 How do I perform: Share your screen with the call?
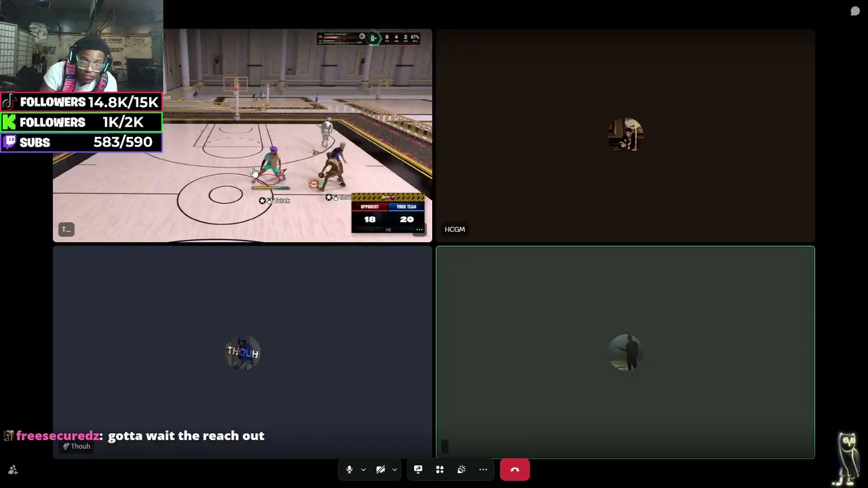[418, 470]
